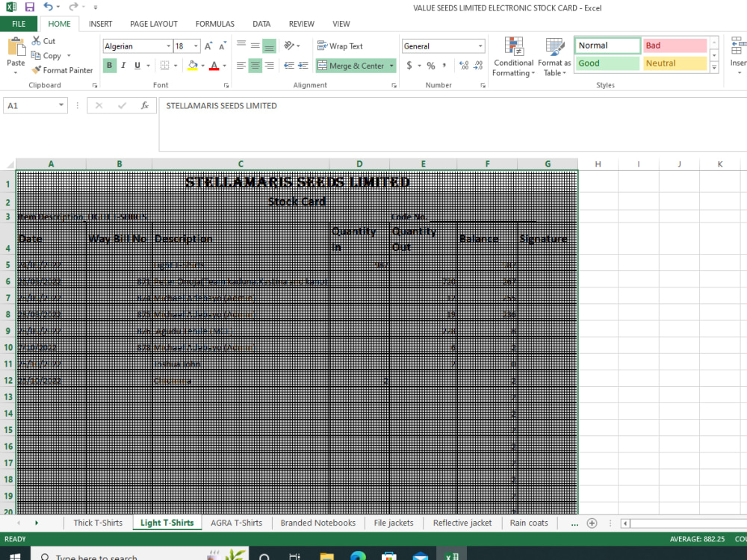Switch to INSERT ribbon tab

click(100, 24)
